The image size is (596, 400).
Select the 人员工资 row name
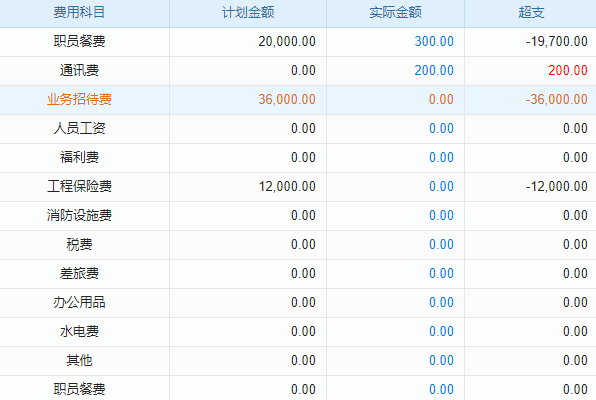coord(79,128)
